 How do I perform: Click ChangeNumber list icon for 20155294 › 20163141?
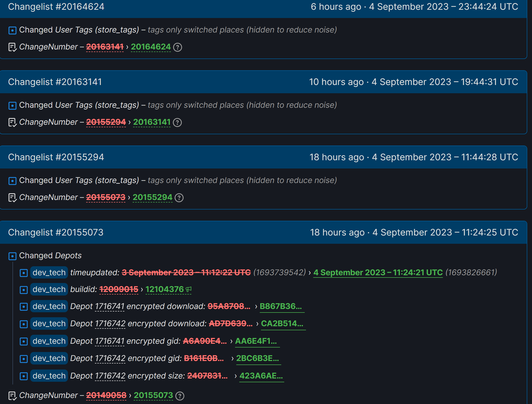click(12, 122)
